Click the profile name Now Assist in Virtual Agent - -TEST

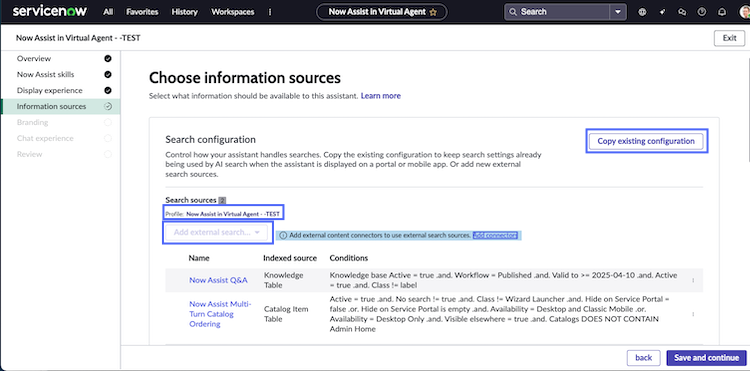(x=233, y=214)
